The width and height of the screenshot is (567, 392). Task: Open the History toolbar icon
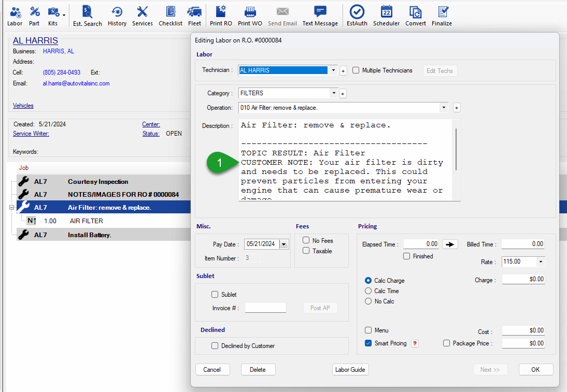point(117,16)
